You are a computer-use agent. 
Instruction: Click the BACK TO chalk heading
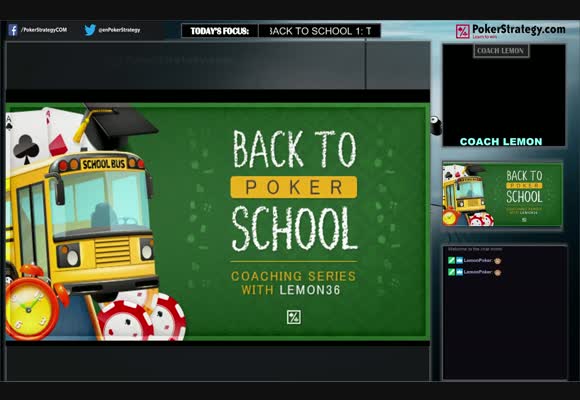pos(295,149)
